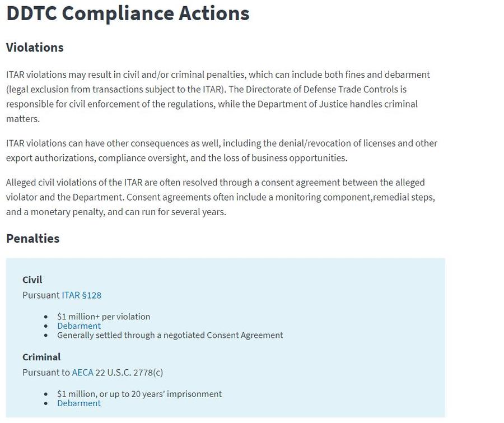Image resolution: width=504 pixels, height=423 pixels.
Task: Click the Civil subheading in the penalties box
Action: [32, 280]
